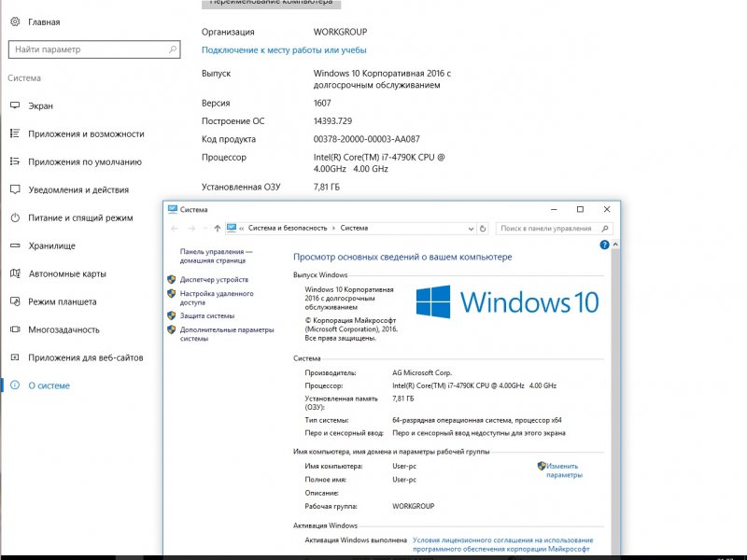Open the double-chevron breadcrumb overflow menu
747x560 pixels.
pyautogui.click(x=242, y=228)
